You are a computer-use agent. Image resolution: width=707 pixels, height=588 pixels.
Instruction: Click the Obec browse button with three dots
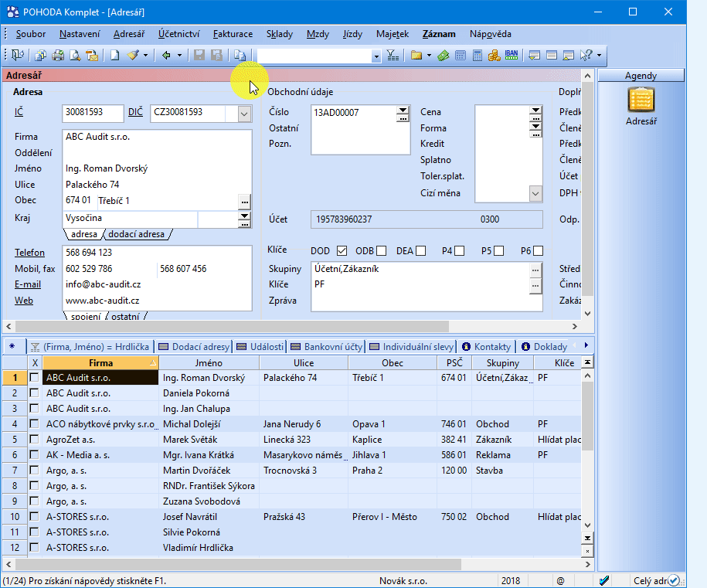pos(244,202)
